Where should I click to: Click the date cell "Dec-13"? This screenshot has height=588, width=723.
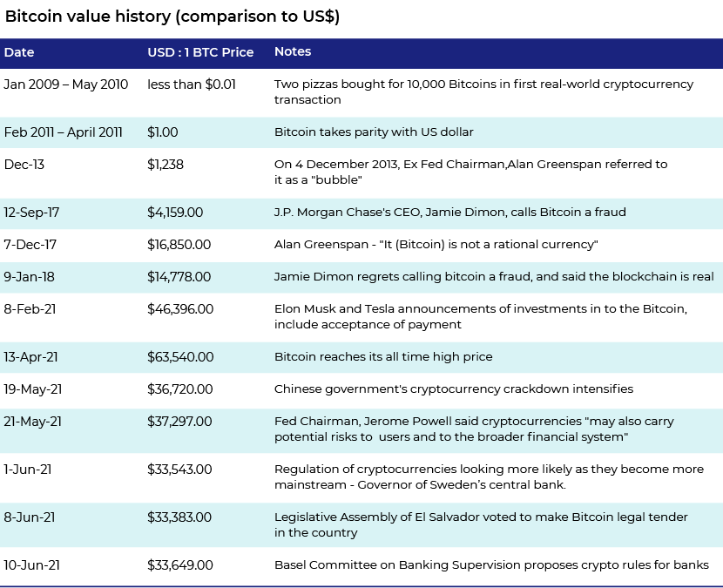pos(24,165)
